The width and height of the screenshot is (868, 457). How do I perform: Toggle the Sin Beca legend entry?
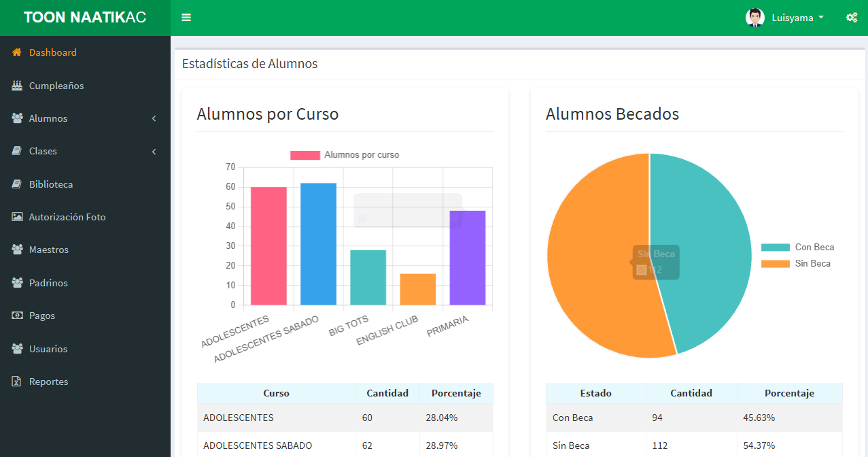coord(811,263)
